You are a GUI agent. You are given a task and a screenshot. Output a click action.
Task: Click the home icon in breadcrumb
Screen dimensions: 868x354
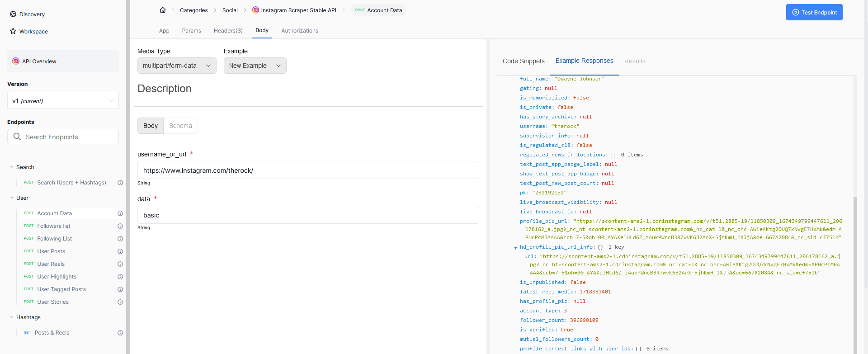163,10
